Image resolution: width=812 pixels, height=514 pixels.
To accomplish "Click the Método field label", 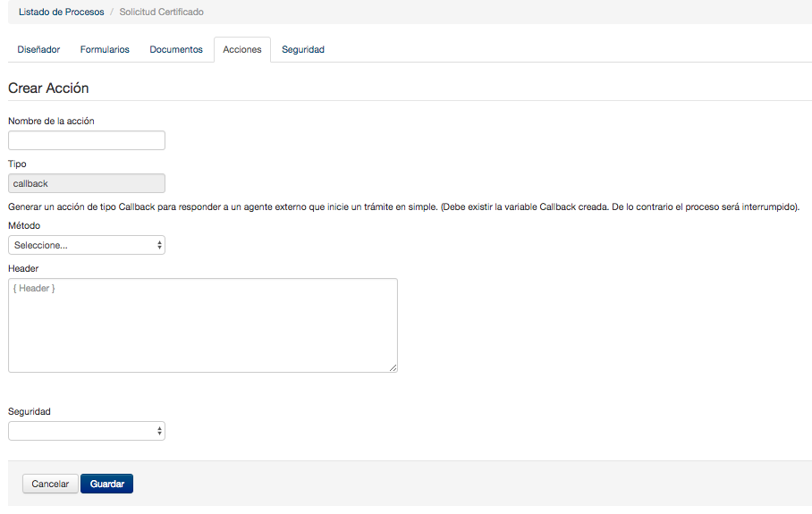I will (x=24, y=225).
